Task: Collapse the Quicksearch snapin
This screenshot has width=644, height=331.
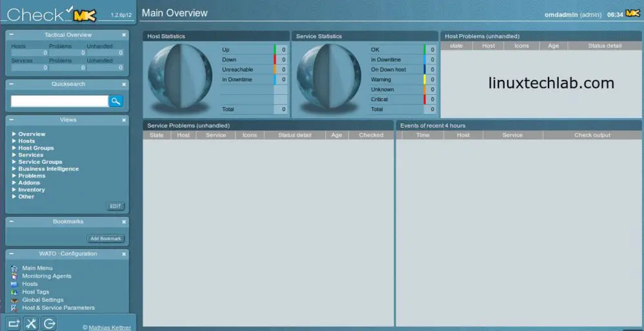Action: (x=12, y=84)
